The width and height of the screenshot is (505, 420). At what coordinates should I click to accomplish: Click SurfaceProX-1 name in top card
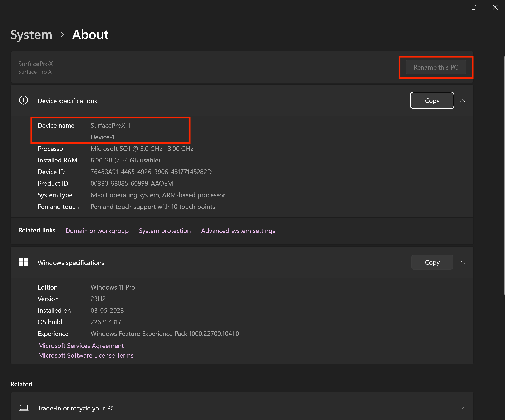tap(38, 64)
